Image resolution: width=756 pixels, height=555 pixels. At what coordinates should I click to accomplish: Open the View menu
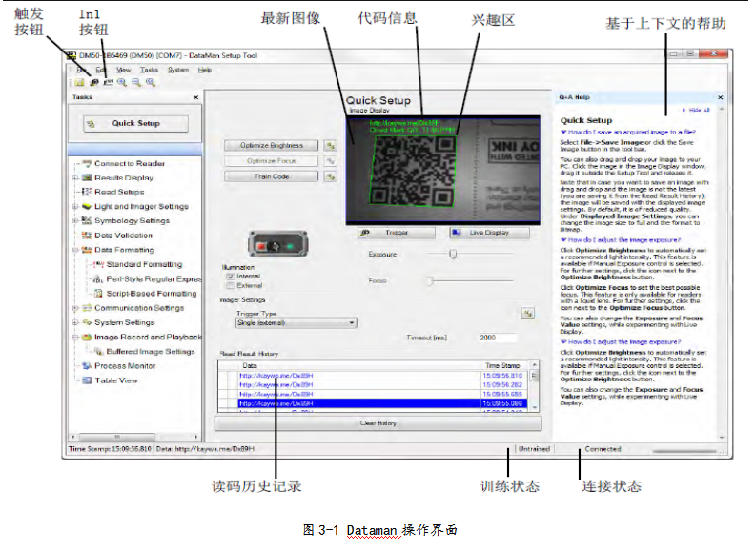pyautogui.click(x=123, y=70)
